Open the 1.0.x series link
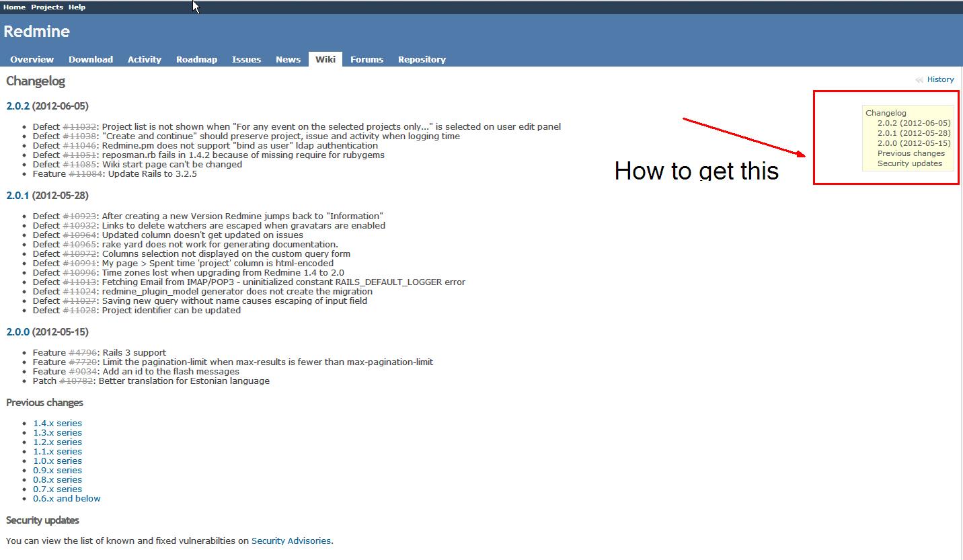Image resolution: width=963 pixels, height=560 pixels. coord(57,461)
